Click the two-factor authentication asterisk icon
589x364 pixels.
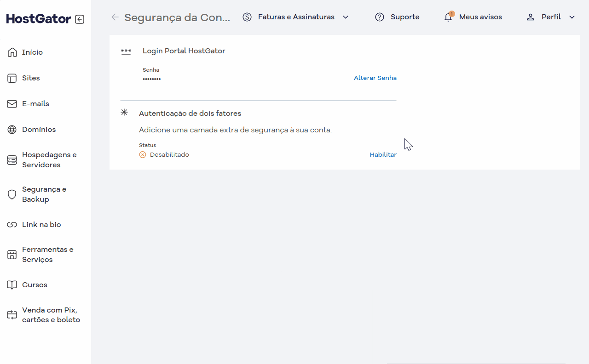click(x=124, y=112)
